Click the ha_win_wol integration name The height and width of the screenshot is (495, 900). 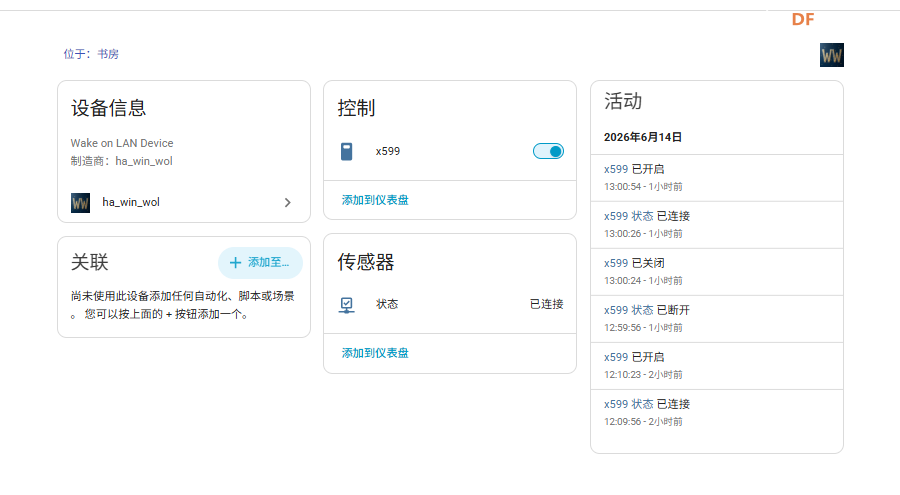pos(131,202)
